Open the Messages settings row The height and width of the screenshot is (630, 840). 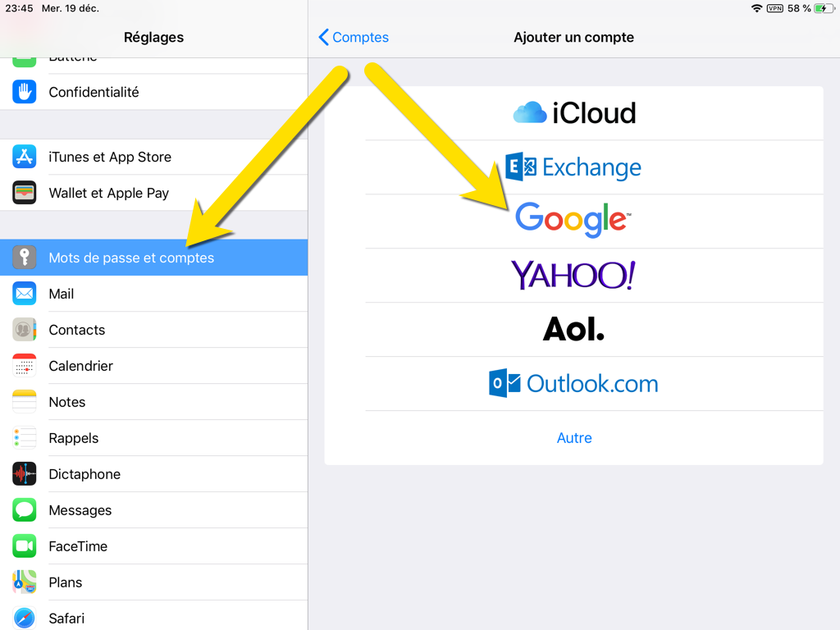coord(80,510)
